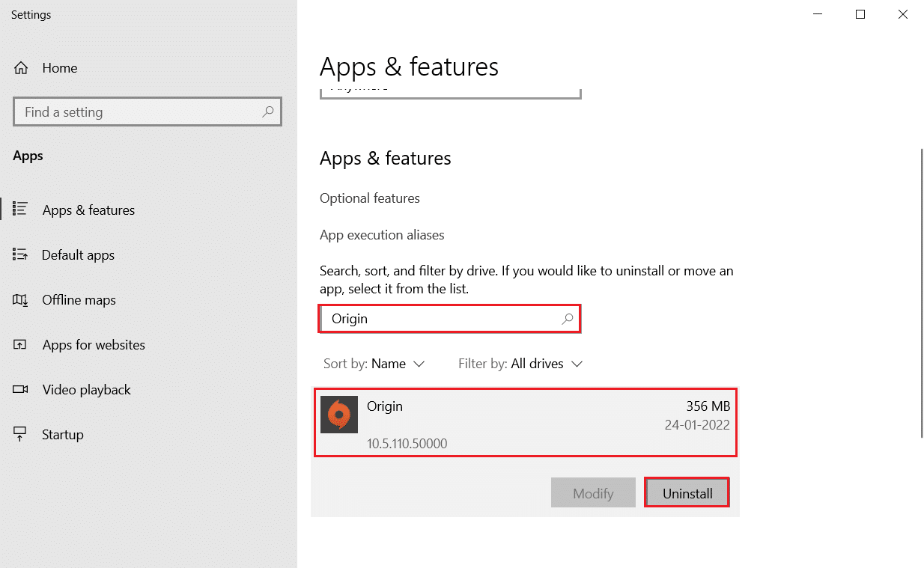Click the Apps for websites icon
Screen dimensions: 924x568
[21, 345]
